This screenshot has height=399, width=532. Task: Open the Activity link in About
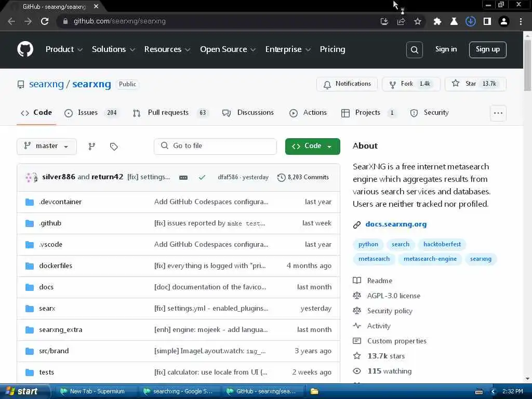pos(379,326)
